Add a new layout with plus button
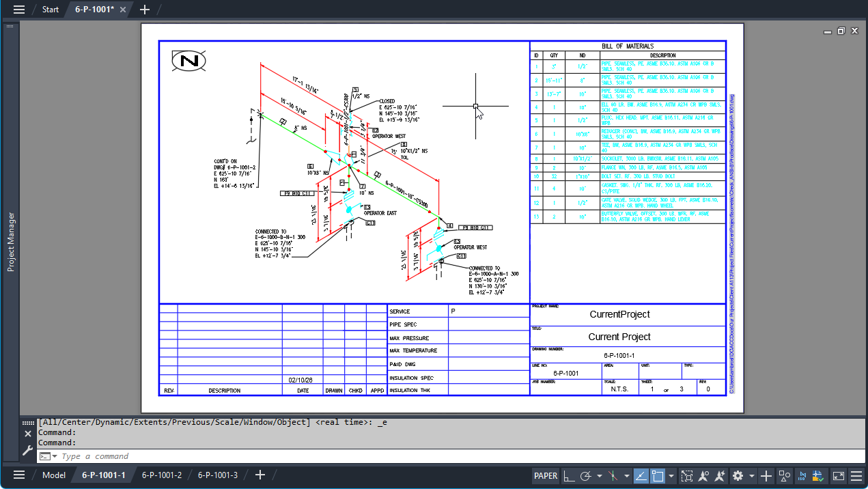The width and height of the screenshot is (868, 489). click(x=260, y=475)
